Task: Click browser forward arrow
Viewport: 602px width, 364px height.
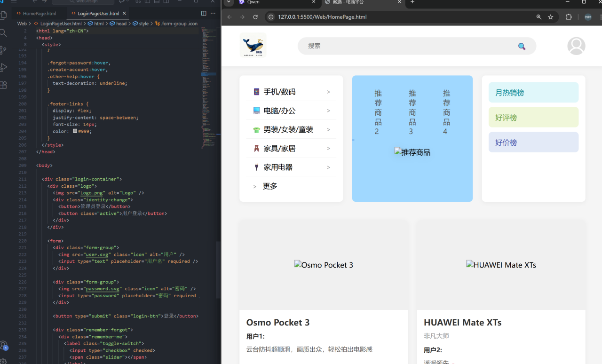Action: coord(242,17)
